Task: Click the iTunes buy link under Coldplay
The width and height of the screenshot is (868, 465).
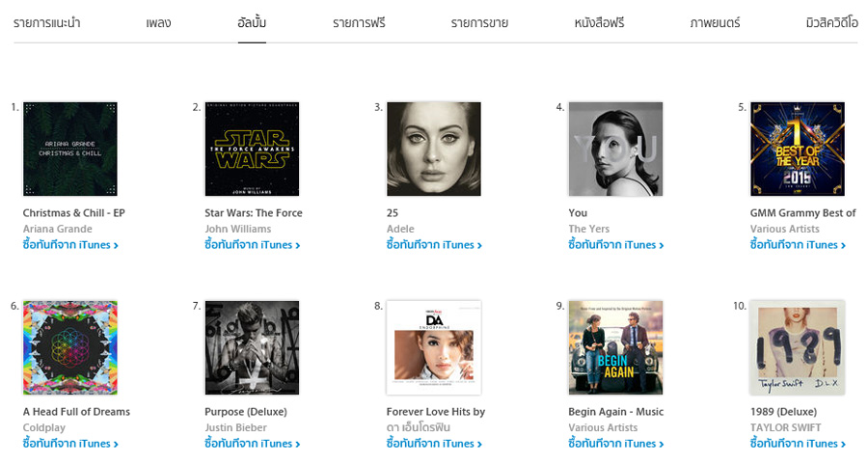Action: [x=70, y=444]
